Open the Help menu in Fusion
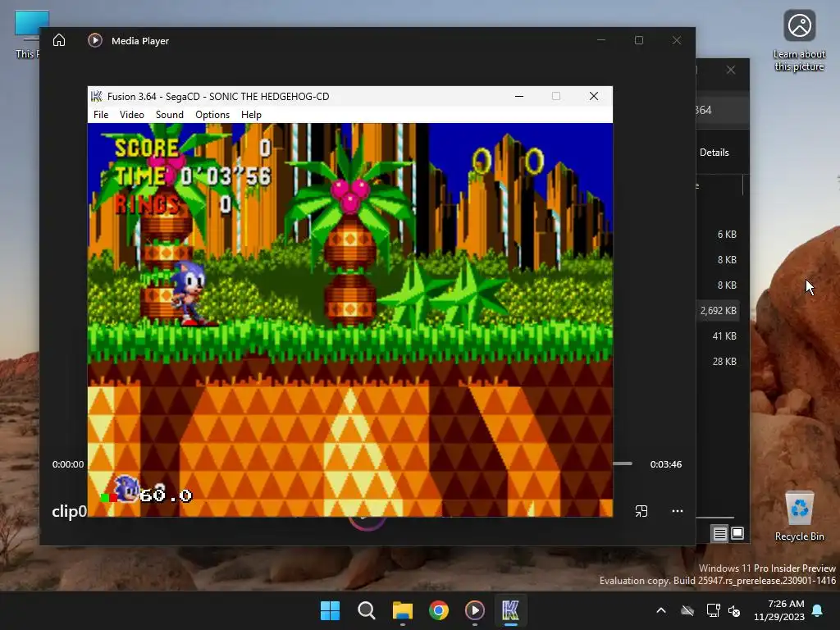 tap(251, 115)
